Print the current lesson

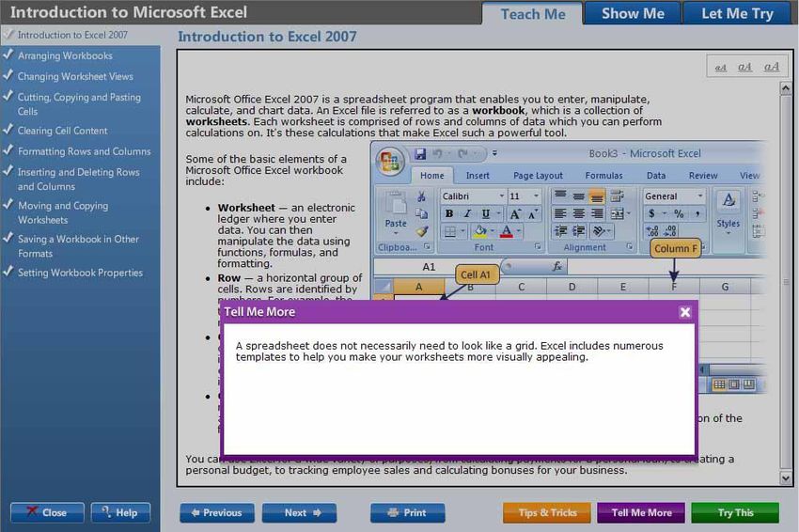tap(407, 513)
